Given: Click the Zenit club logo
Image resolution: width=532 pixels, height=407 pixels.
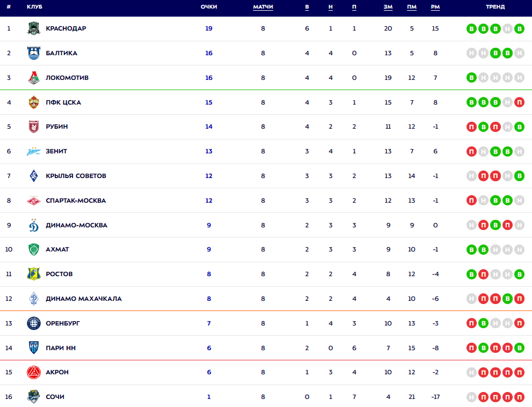Looking at the screenshot, I should 34,152.
